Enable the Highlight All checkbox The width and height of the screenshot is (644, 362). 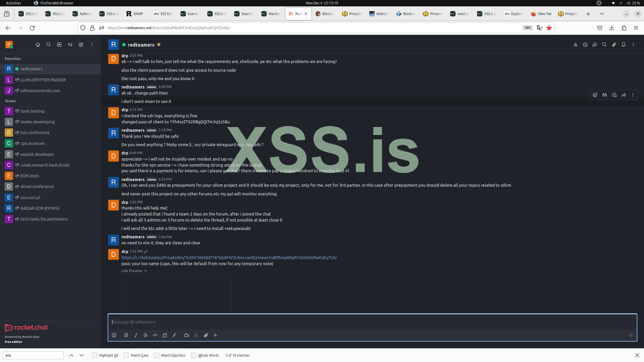[x=95, y=355]
